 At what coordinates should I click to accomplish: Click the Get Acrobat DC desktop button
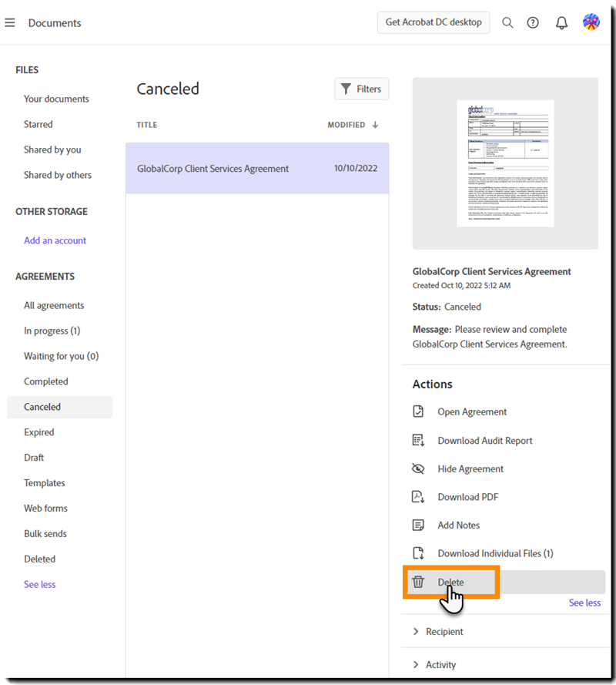pos(433,22)
